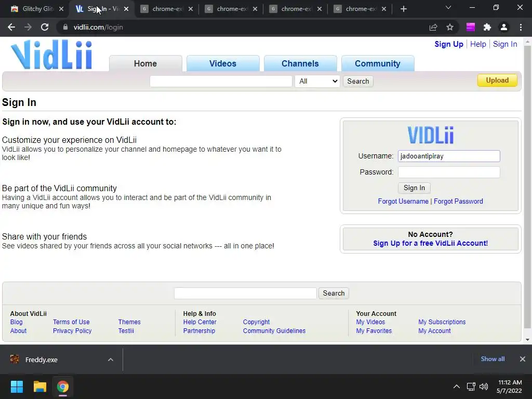Go back with the browser back arrow
532x399 pixels.
pos(11,27)
